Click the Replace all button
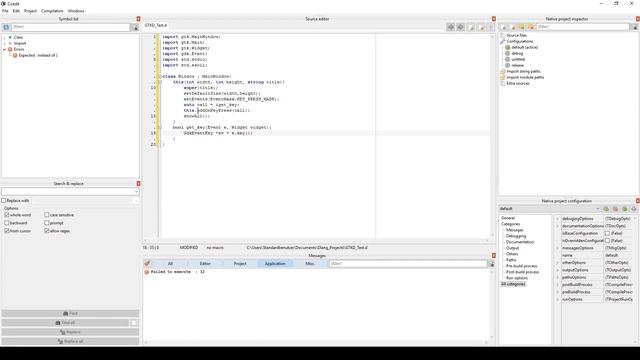The width and height of the screenshot is (640, 360). pyautogui.click(x=70, y=341)
